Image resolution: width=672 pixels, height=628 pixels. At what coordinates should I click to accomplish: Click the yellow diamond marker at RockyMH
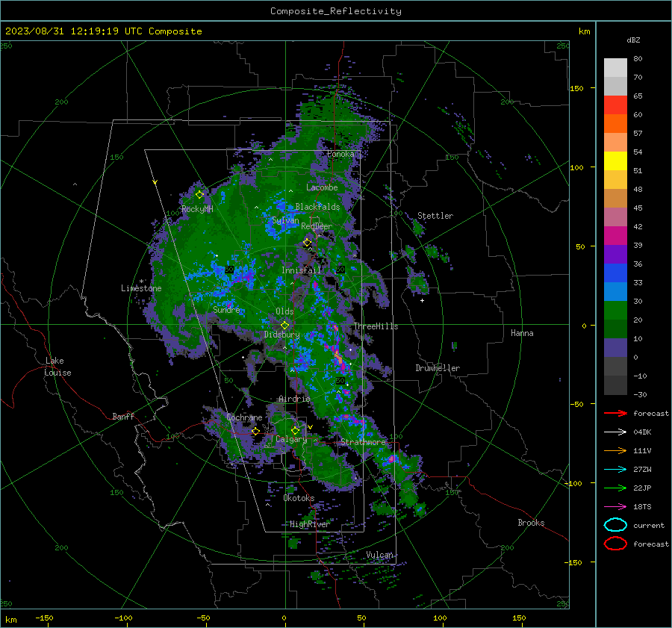pos(199,195)
